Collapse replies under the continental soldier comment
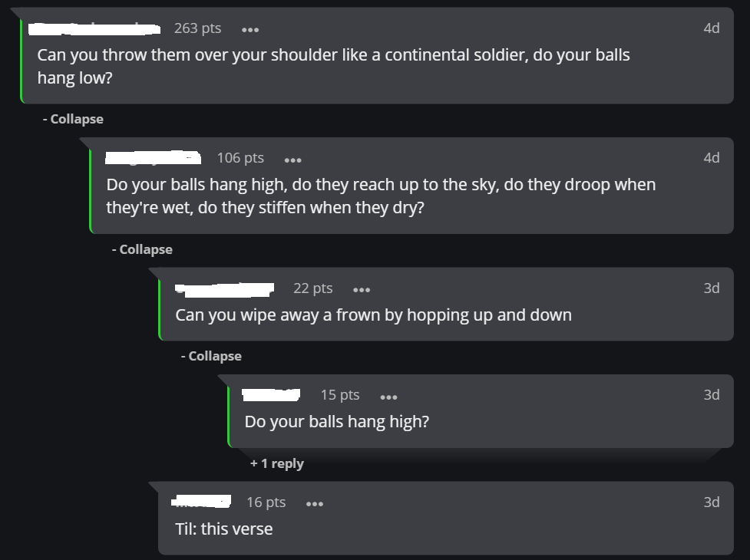This screenshot has height=560, width=750. (x=73, y=119)
